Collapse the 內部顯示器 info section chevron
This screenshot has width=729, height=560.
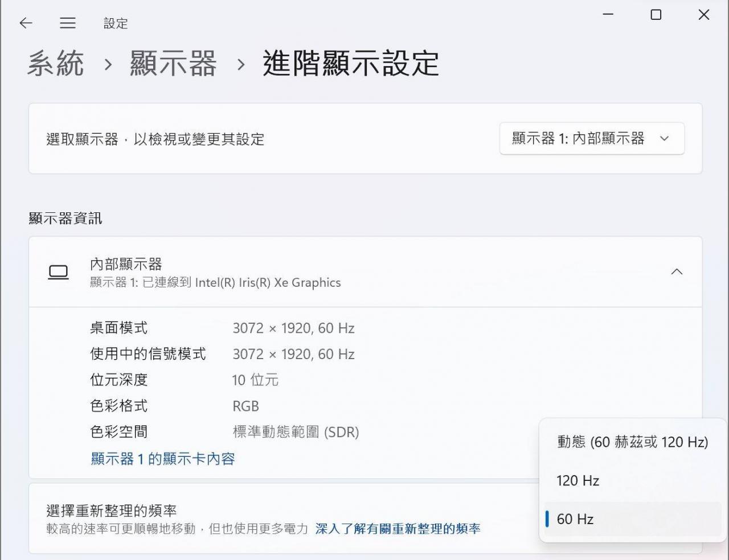tap(677, 272)
